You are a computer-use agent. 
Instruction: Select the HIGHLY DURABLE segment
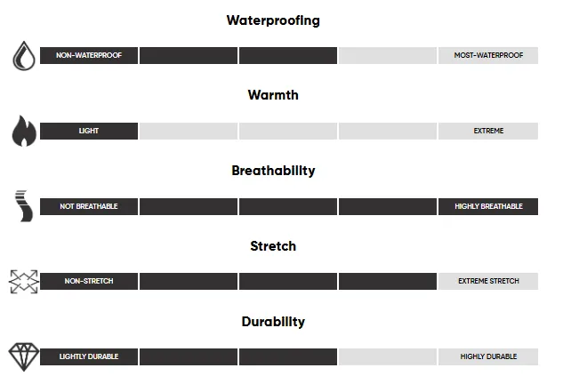(x=488, y=356)
